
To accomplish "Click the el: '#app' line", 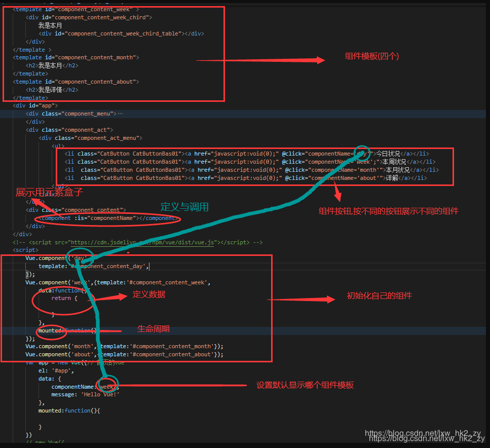I will 56,371.
